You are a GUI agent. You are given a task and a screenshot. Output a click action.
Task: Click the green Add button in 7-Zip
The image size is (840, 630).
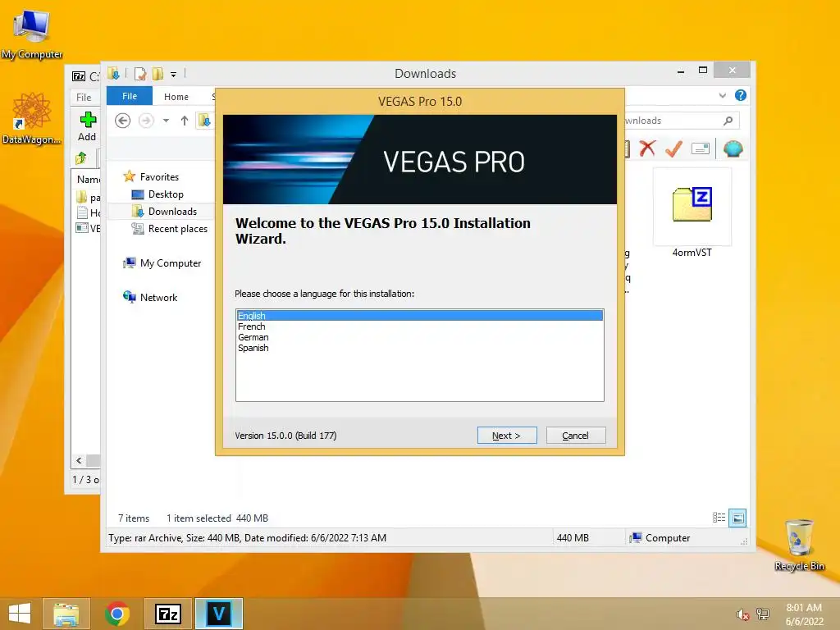[x=87, y=126]
